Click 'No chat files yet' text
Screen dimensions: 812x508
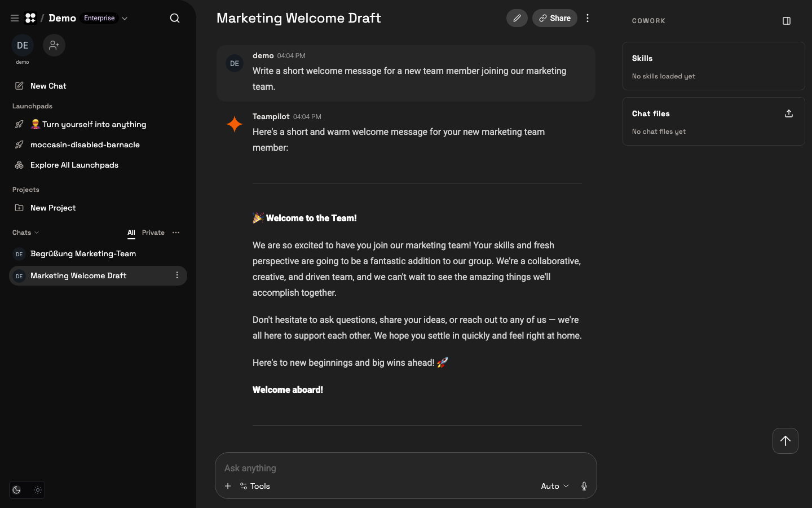[x=659, y=132]
